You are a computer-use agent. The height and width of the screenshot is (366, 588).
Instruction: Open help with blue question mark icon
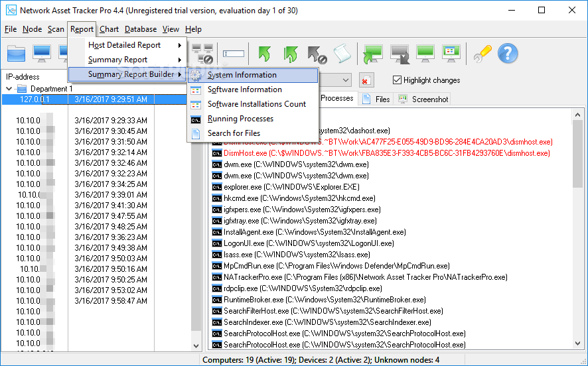[508, 54]
